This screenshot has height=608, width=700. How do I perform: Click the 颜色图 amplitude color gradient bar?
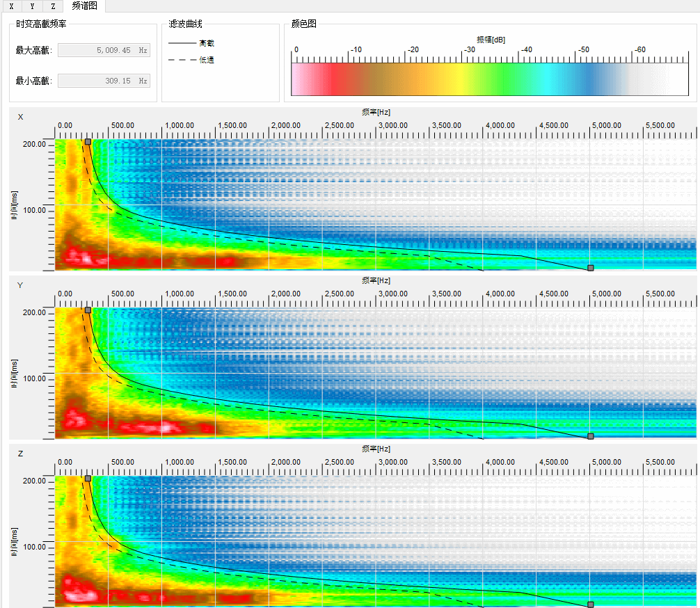pyautogui.click(x=489, y=79)
